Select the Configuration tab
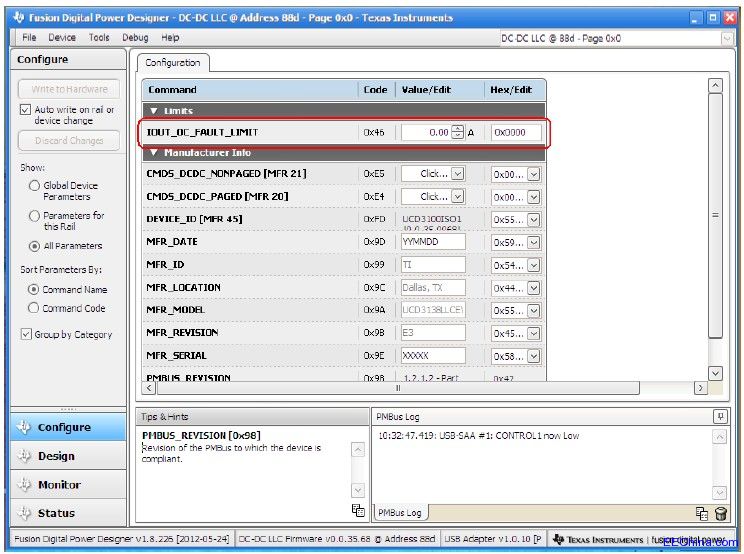The height and width of the screenshot is (554, 744). point(173,63)
